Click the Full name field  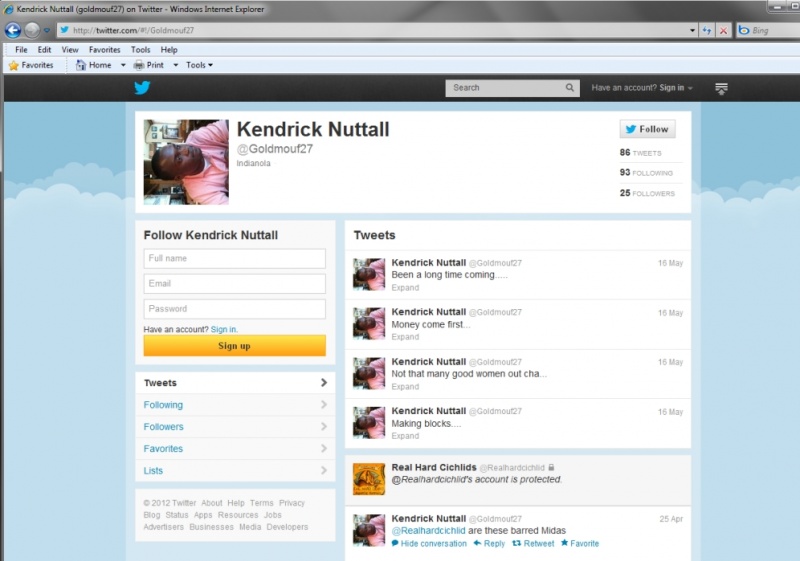(235, 259)
